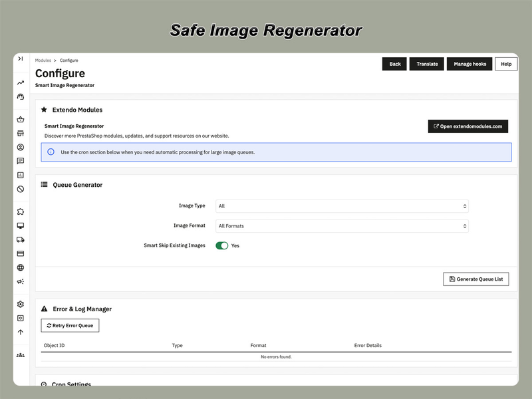Viewport: 532px width, 399px height.
Task: Open Design monitor icon in sidebar
Action: (21, 225)
